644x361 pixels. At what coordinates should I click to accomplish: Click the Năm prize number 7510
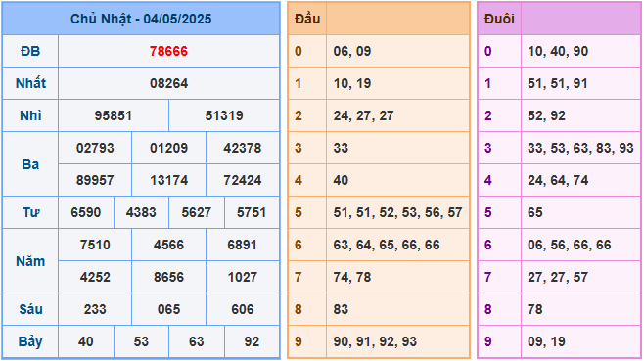(x=95, y=246)
